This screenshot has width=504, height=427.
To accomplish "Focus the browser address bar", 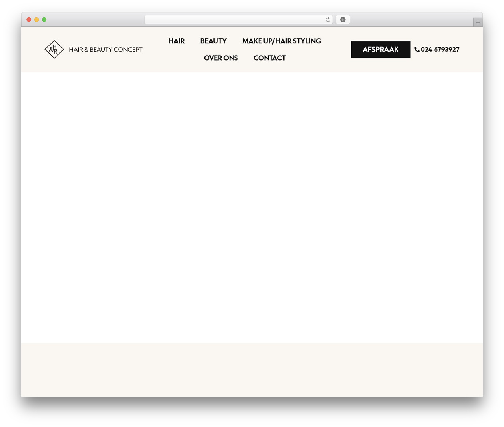I will pos(238,20).
